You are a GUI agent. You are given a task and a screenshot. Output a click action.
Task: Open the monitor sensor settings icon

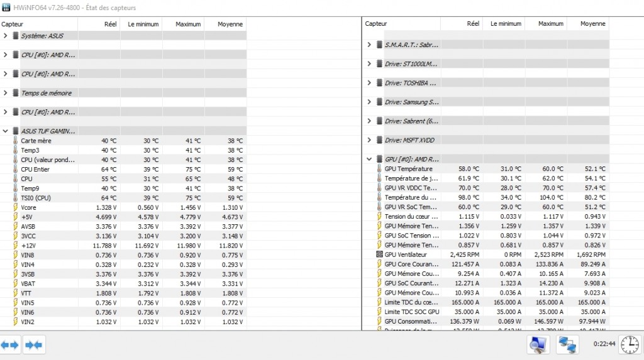[x=538, y=345]
